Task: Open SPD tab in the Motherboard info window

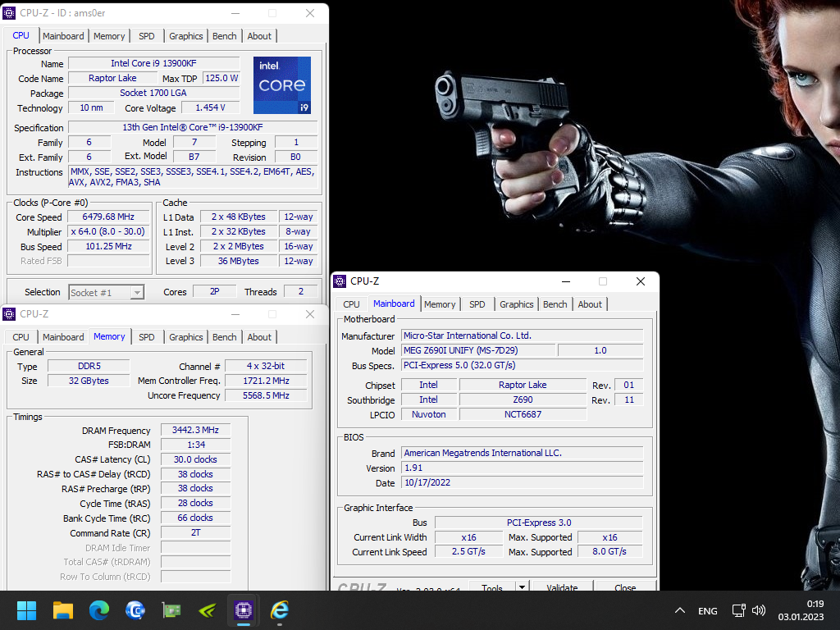Action: (477, 304)
